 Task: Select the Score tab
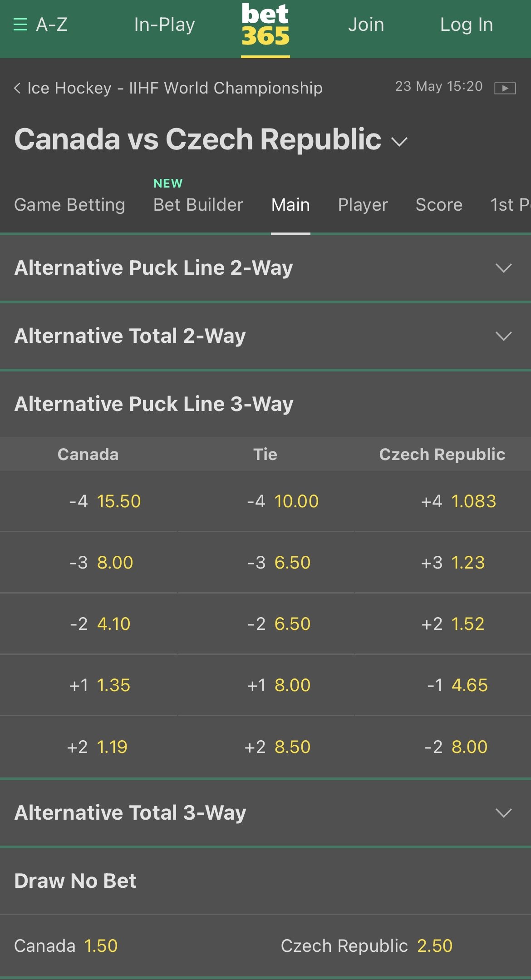439,205
